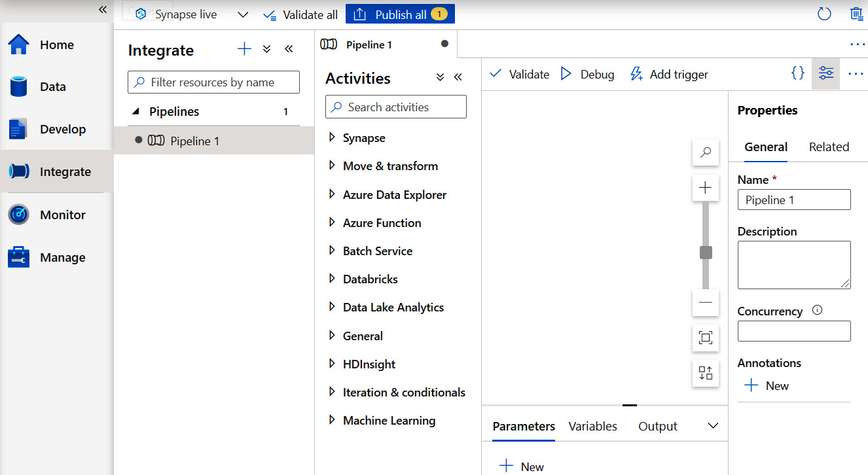Toggle the Properties pane icon
This screenshot has width=868, height=475.
point(826,74)
